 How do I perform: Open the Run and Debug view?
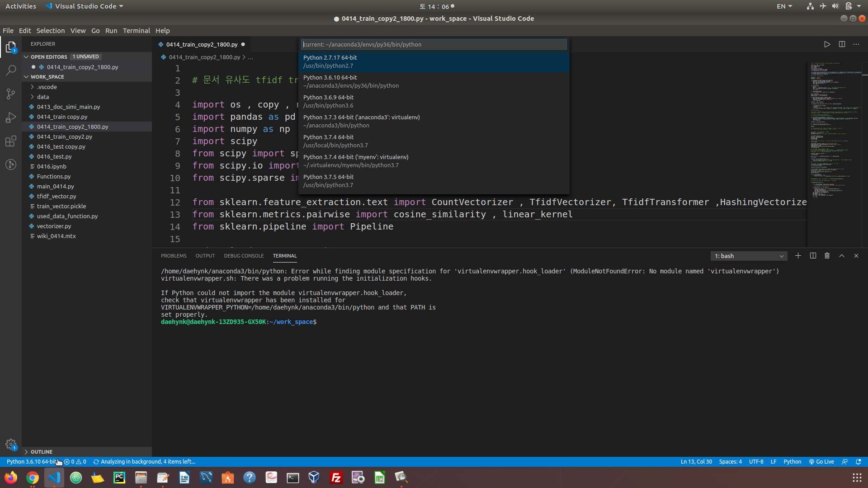11,117
